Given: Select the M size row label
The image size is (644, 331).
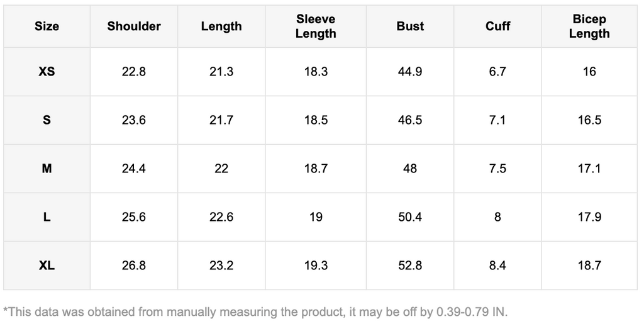Looking at the screenshot, I should pos(47,169).
